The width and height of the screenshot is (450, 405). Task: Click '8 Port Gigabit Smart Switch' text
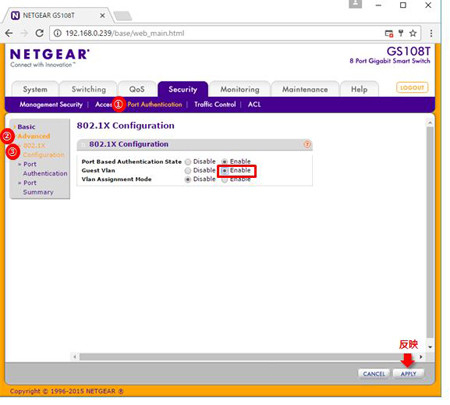click(x=390, y=61)
